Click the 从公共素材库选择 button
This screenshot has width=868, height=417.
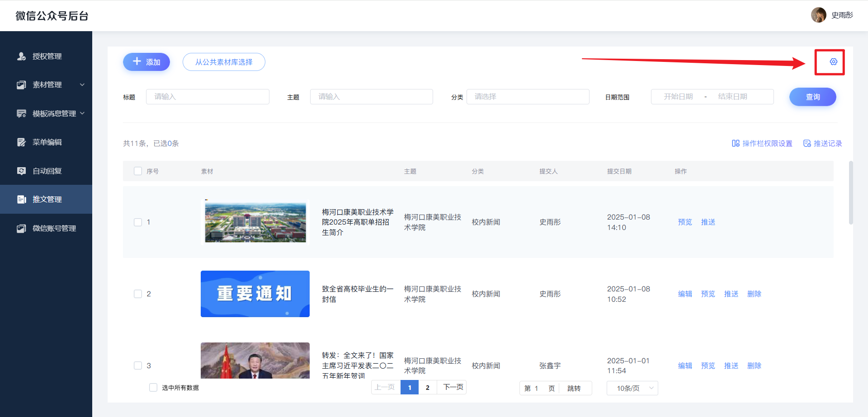(x=224, y=62)
